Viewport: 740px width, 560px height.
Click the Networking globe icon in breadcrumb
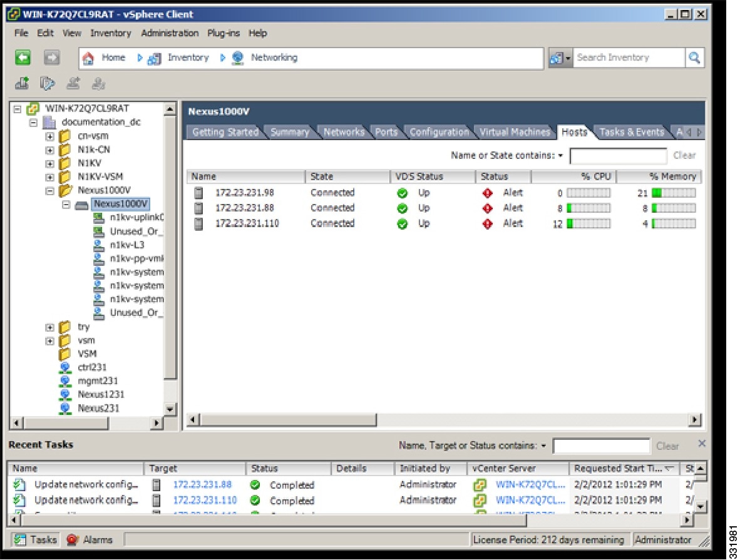(238, 58)
